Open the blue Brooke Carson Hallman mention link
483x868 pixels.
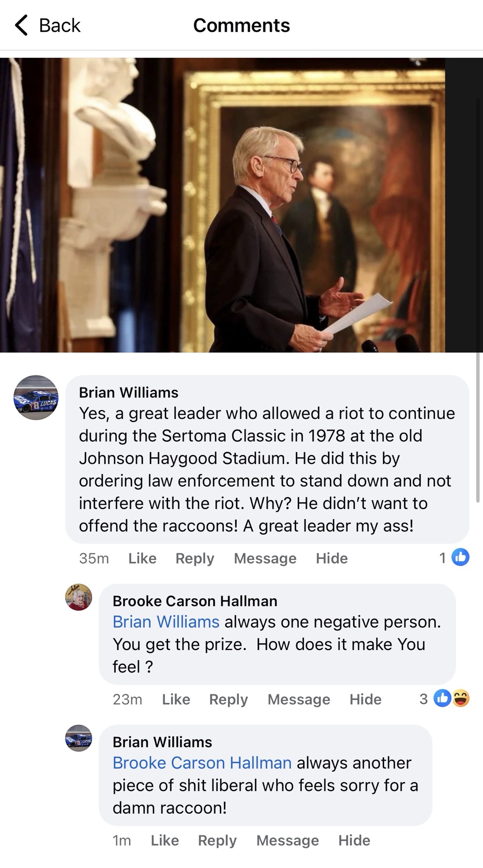(x=202, y=763)
